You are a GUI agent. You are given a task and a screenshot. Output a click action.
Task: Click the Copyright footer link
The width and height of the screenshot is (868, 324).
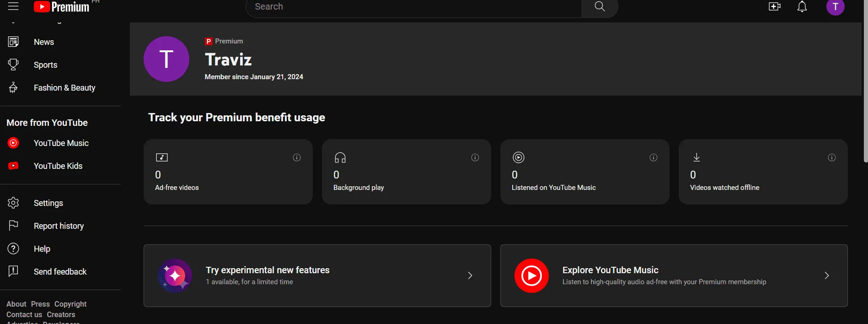[70, 304]
